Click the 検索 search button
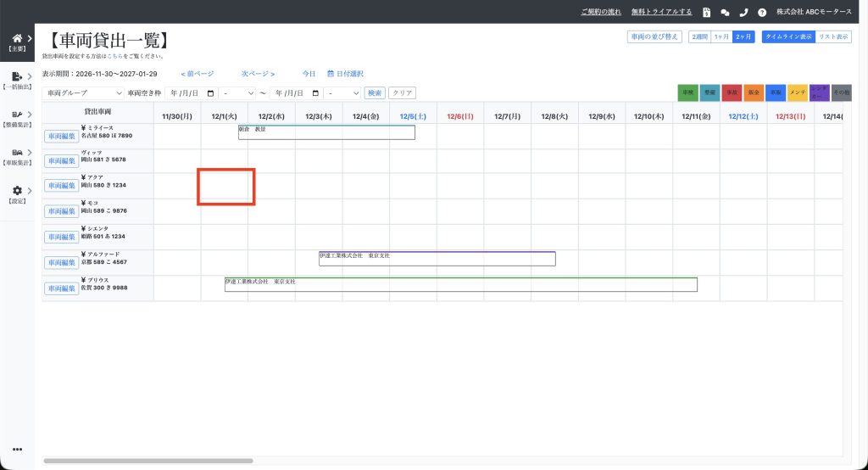Viewport: 868px width, 470px height. coord(374,92)
